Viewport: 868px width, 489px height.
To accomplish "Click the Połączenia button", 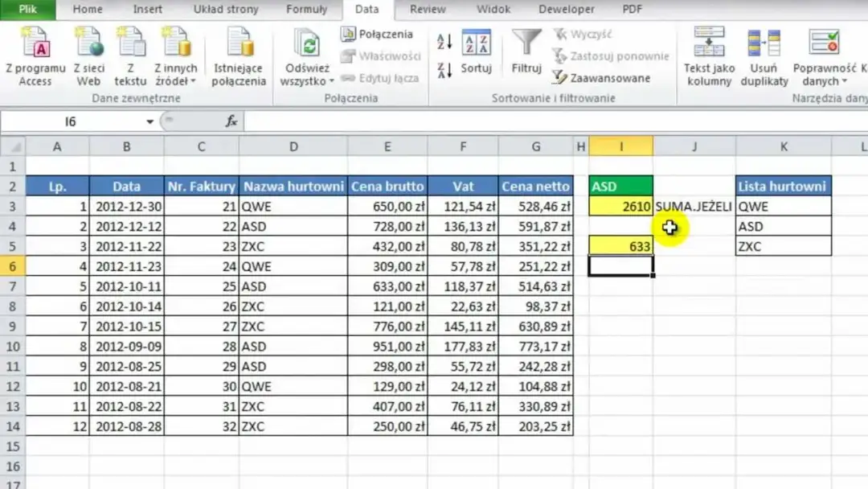I will pos(377,34).
